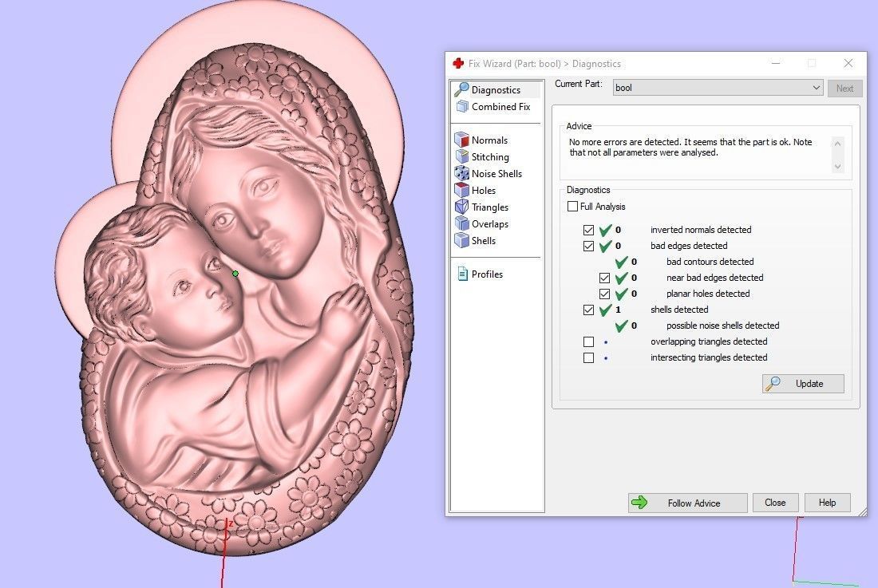Toggle planar holes detected checkbox
This screenshot has width=878, height=588.
[x=604, y=294]
